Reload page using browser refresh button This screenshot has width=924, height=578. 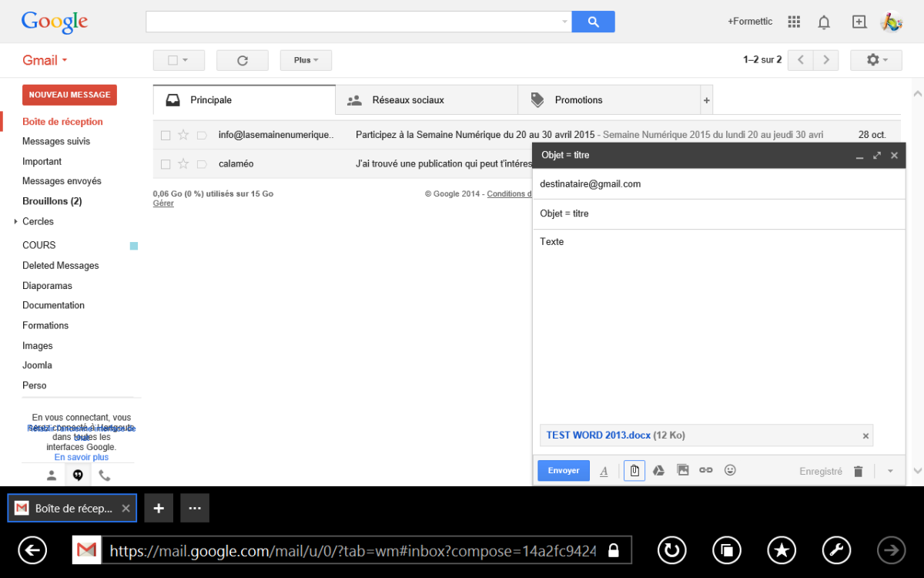[x=672, y=550]
